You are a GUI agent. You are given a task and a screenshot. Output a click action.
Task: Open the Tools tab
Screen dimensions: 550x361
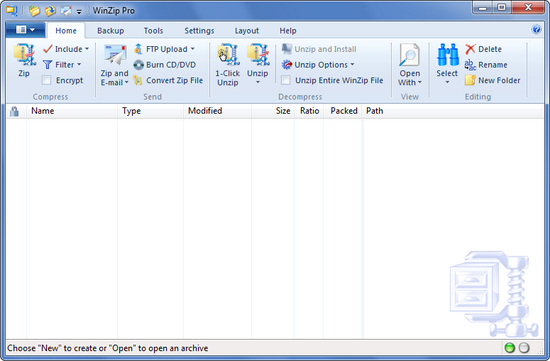[x=153, y=31]
